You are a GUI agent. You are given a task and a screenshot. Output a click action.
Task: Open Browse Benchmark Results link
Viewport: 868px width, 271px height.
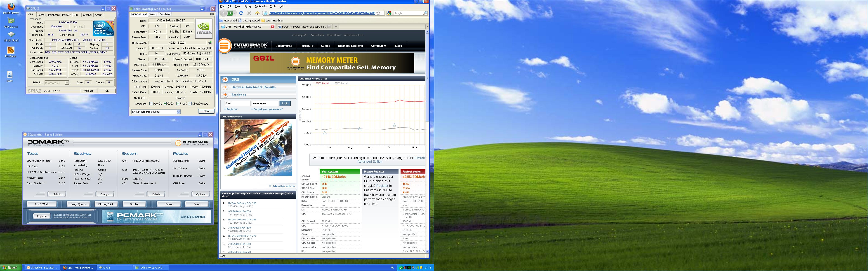(253, 87)
